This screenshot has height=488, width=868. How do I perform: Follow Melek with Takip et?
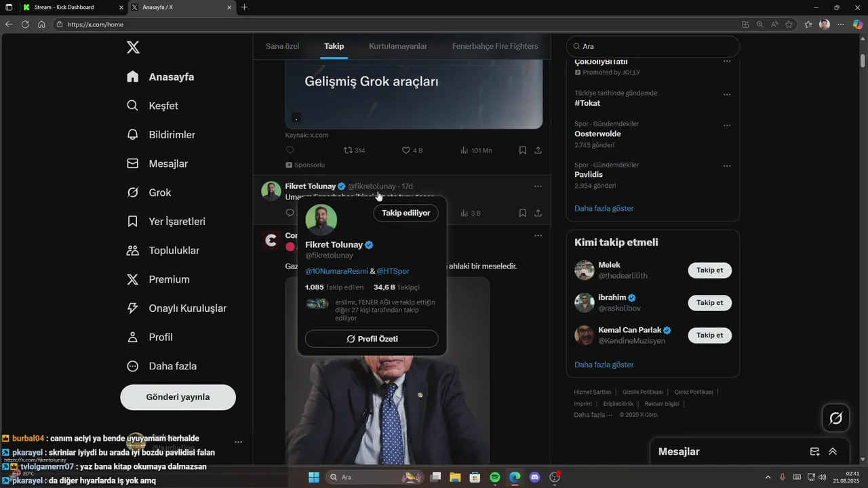click(x=710, y=270)
